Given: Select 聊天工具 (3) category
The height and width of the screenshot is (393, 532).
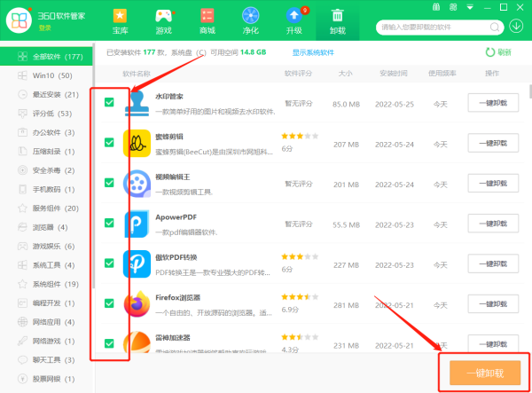Looking at the screenshot, I should tap(46, 360).
